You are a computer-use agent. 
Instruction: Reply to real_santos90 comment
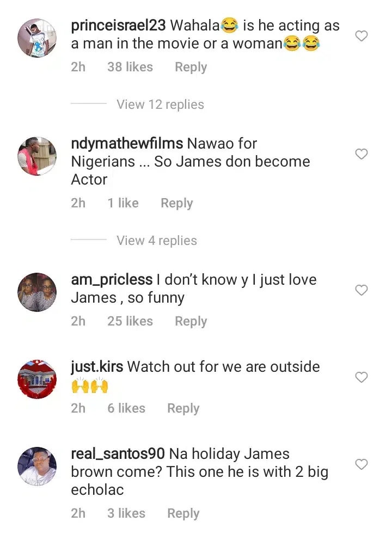click(183, 513)
